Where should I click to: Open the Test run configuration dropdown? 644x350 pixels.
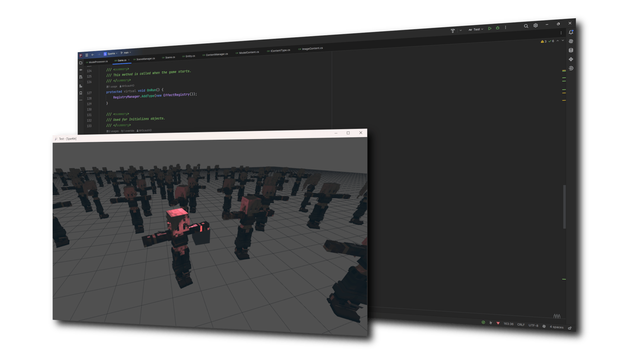[476, 29]
